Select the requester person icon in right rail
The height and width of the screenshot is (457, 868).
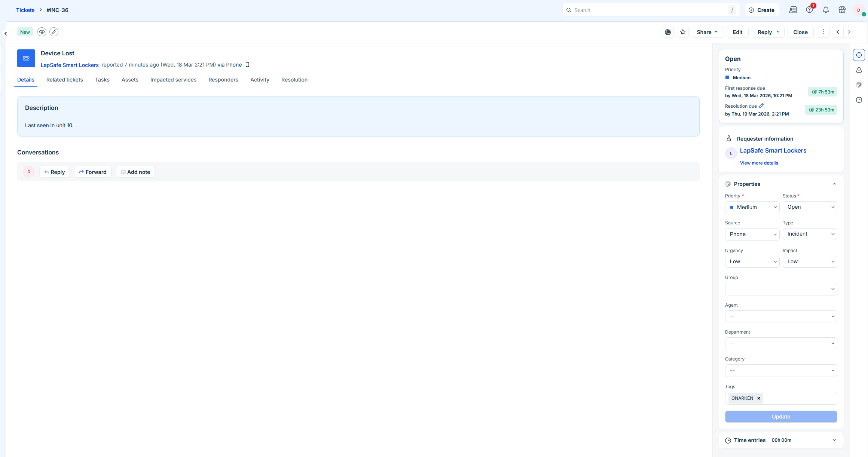click(859, 70)
